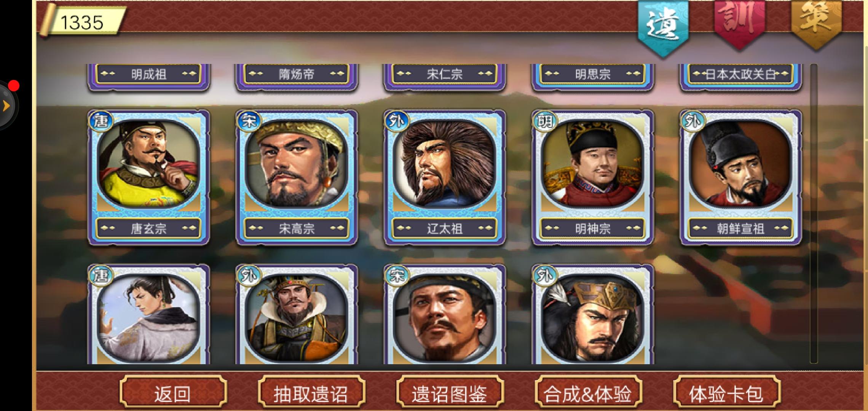Switch to the red 訓 banner tab
The height and width of the screenshot is (411, 868).
coord(739,23)
